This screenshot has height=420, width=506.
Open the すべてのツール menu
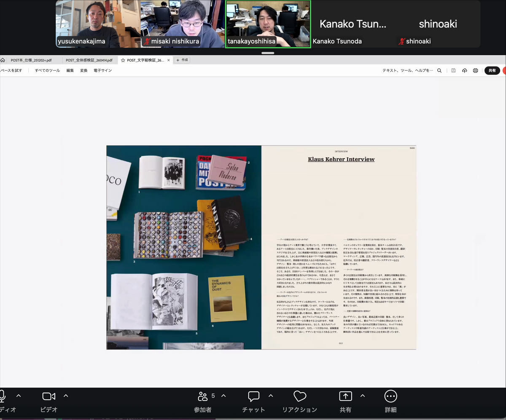click(47, 71)
